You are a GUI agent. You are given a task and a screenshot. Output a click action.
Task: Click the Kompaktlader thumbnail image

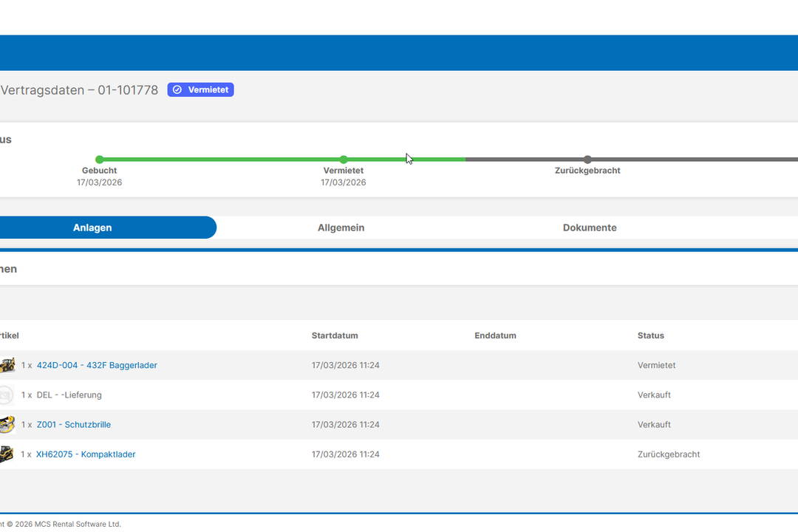(7, 454)
